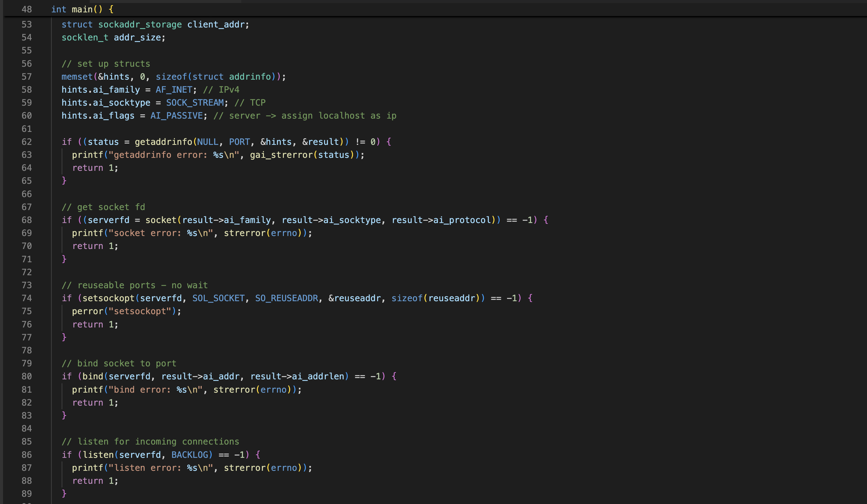Click 'setsockopt' call on line 74
The width and height of the screenshot is (867, 504).
108,298
